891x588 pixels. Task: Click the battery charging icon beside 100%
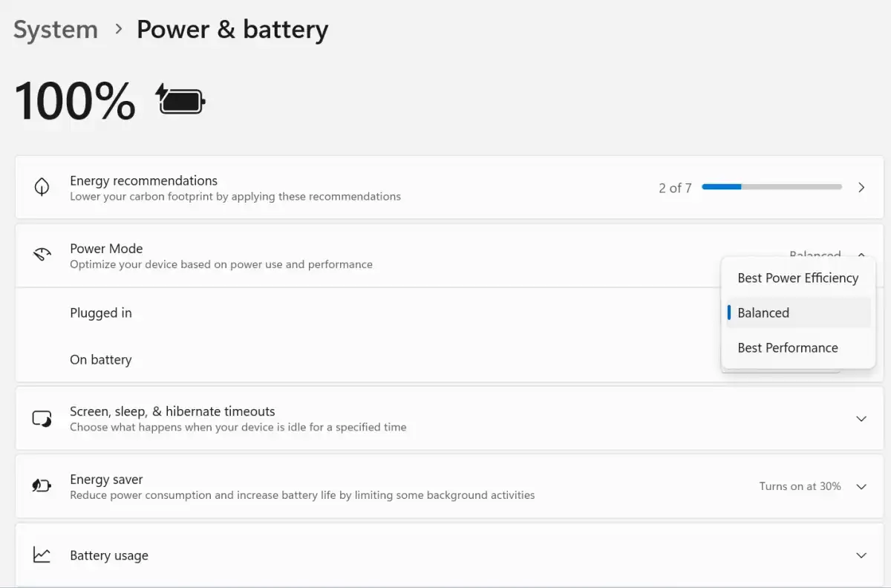(180, 99)
